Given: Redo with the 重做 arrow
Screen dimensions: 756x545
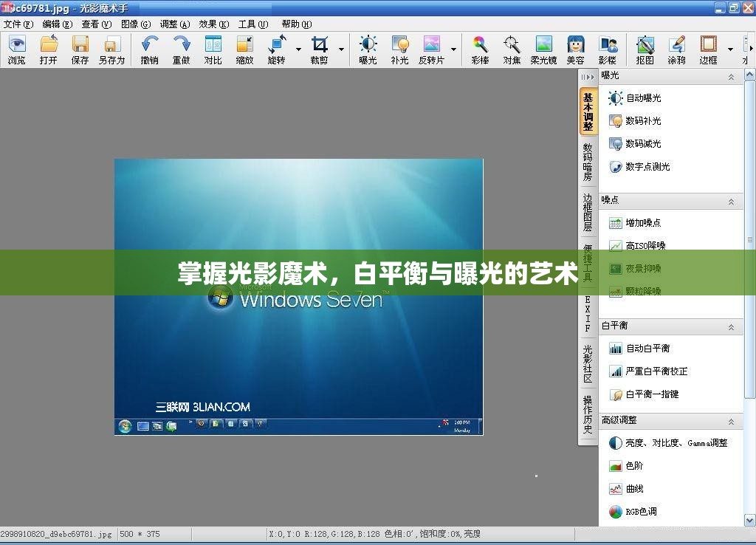Looking at the screenshot, I should (182, 49).
